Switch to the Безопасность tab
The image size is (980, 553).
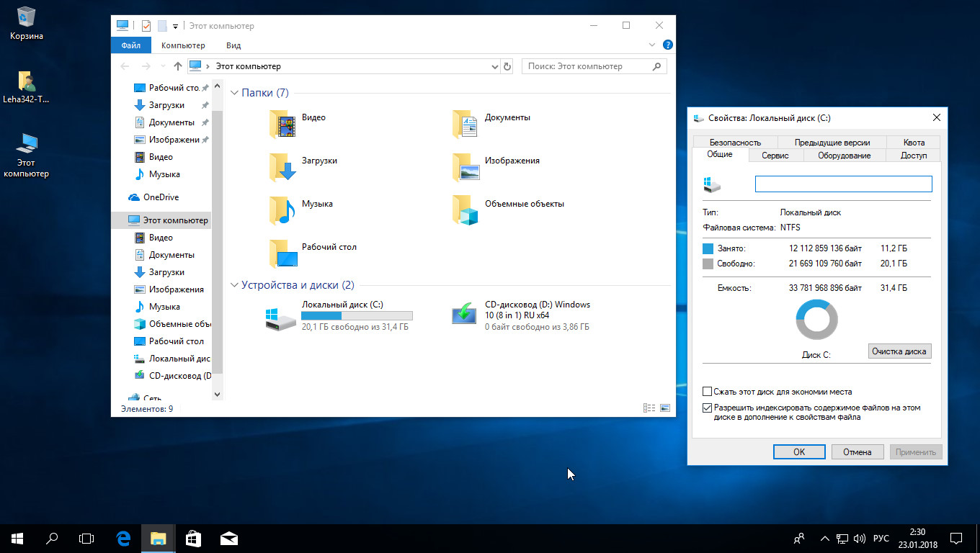pyautogui.click(x=734, y=143)
